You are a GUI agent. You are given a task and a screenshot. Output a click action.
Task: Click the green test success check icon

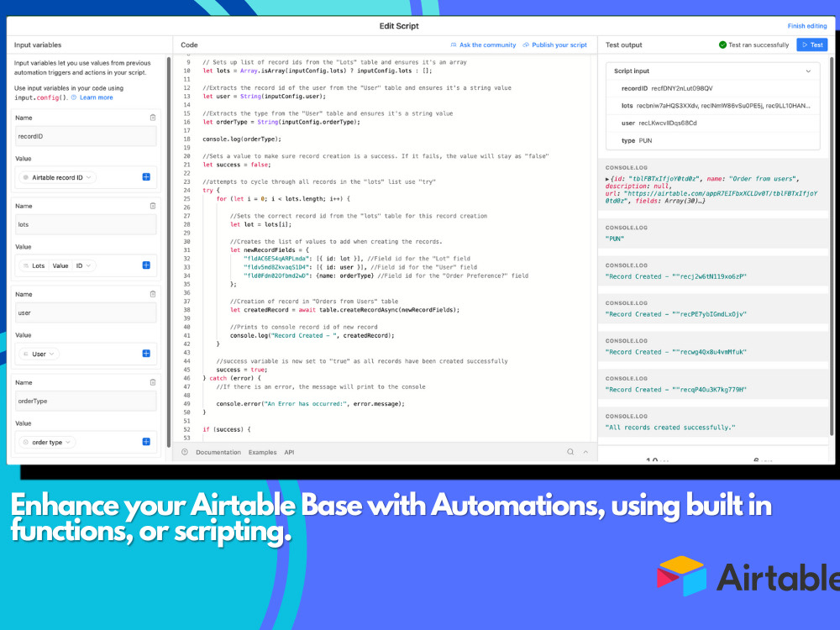click(x=722, y=45)
